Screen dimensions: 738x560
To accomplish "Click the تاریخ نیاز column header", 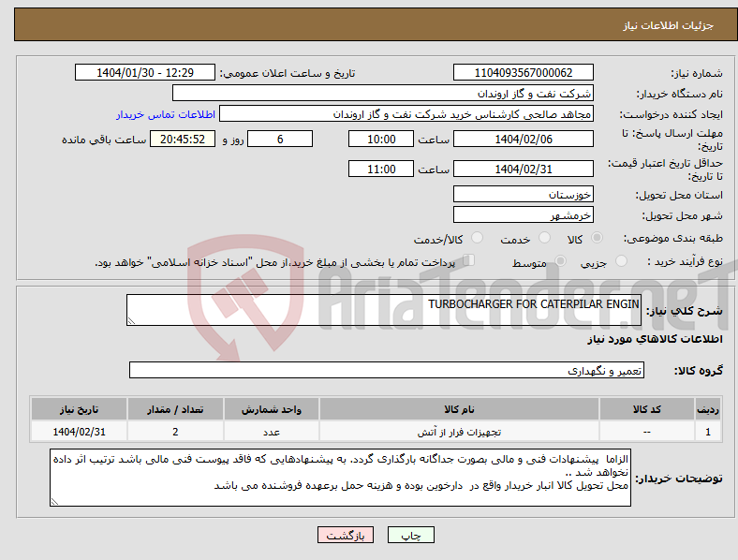I will tap(79, 409).
